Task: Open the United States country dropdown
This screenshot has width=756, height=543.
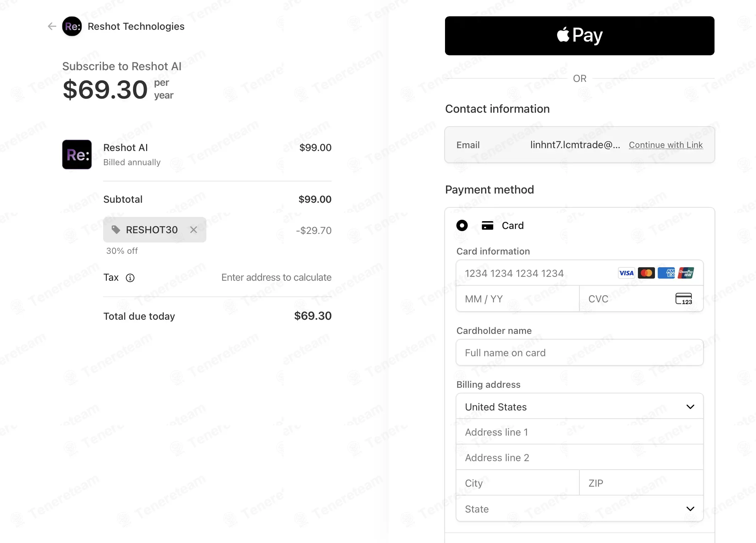Action: tap(579, 407)
